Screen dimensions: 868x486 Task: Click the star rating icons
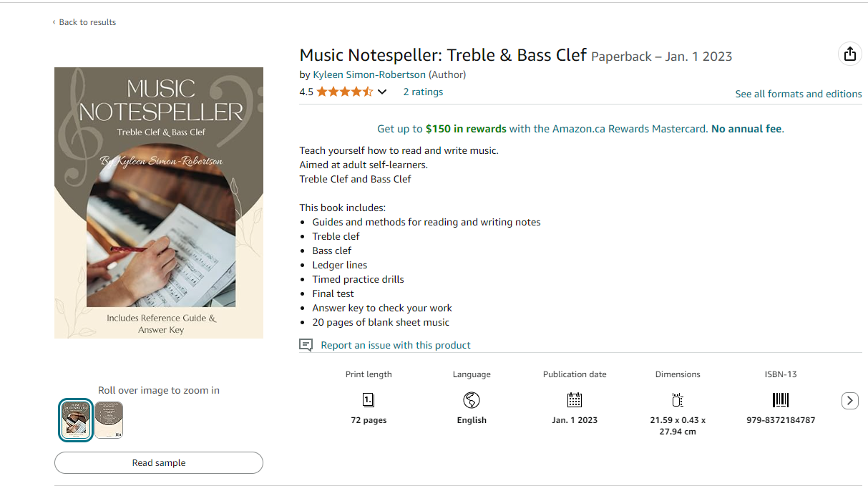point(345,92)
